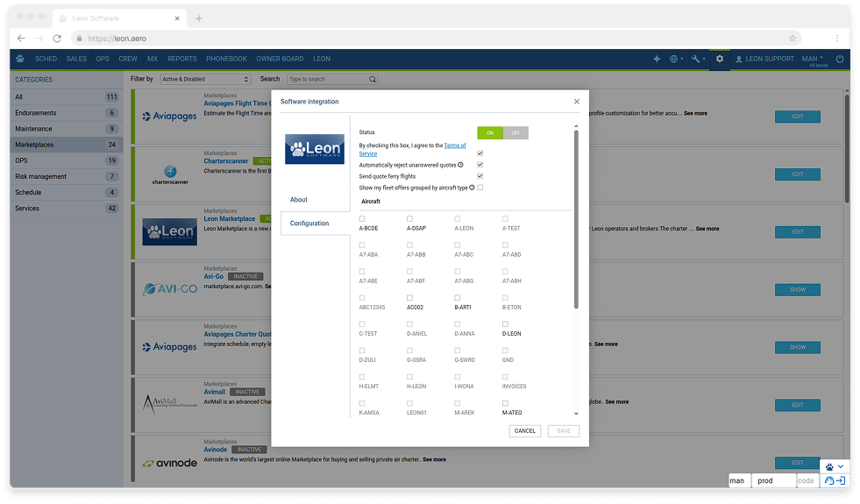Open the browser three-dot menu

[x=837, y=39]
